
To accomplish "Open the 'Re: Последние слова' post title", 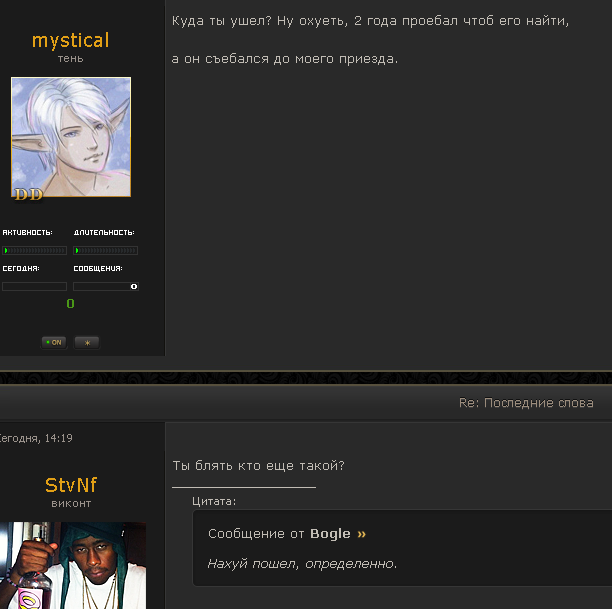I will point(526,403).
